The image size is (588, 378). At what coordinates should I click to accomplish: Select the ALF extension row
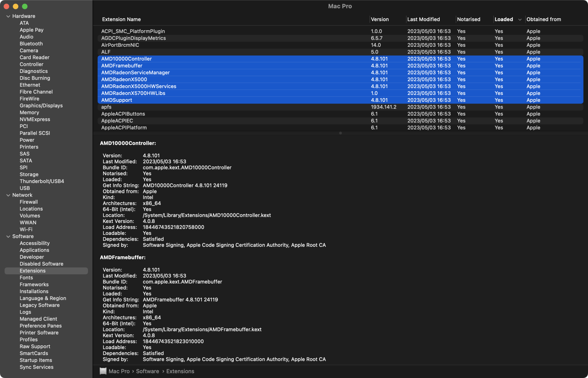tap(340, 52)
